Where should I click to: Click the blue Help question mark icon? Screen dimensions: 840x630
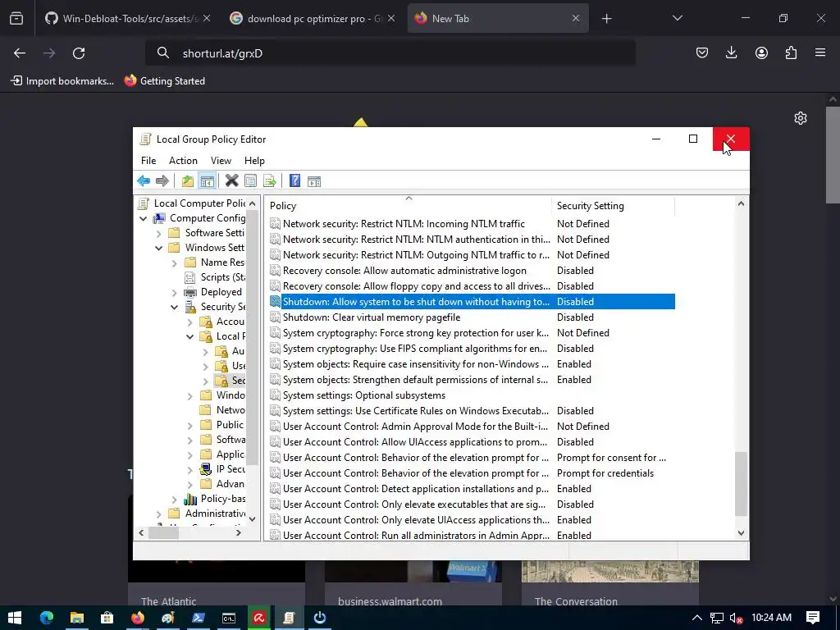coord(294,181)
